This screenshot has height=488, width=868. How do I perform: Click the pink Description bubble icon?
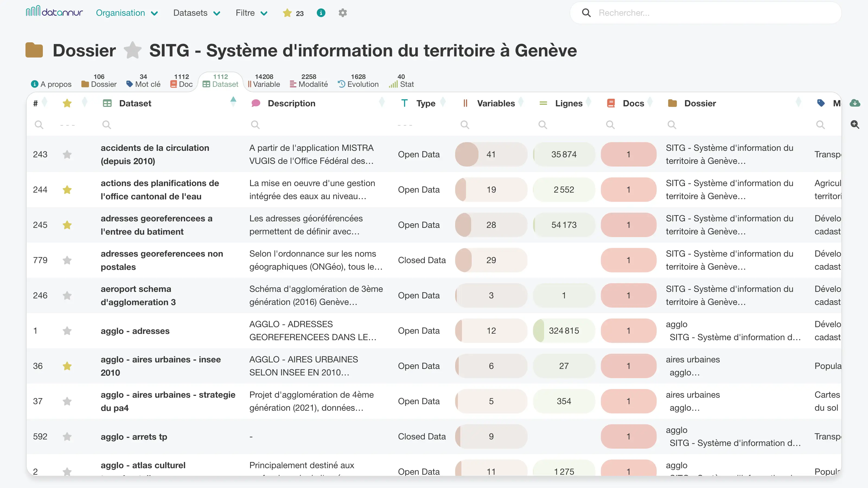tap(256, 103)
